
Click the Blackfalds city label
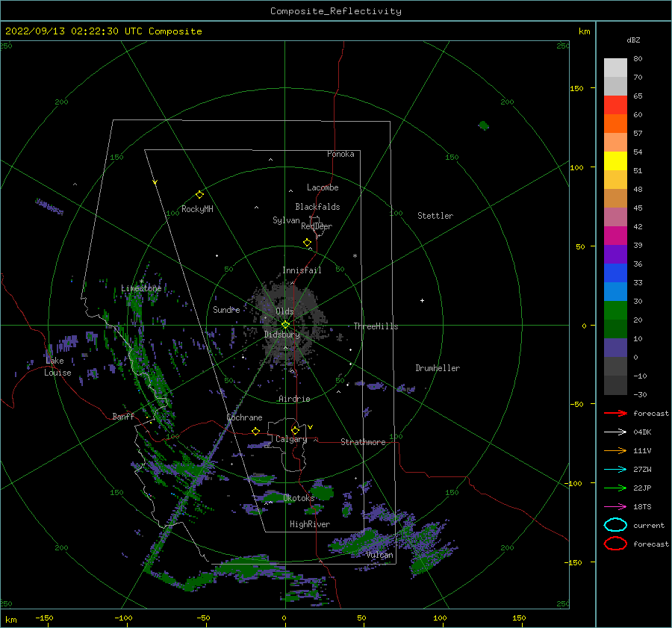pos(317,207)
